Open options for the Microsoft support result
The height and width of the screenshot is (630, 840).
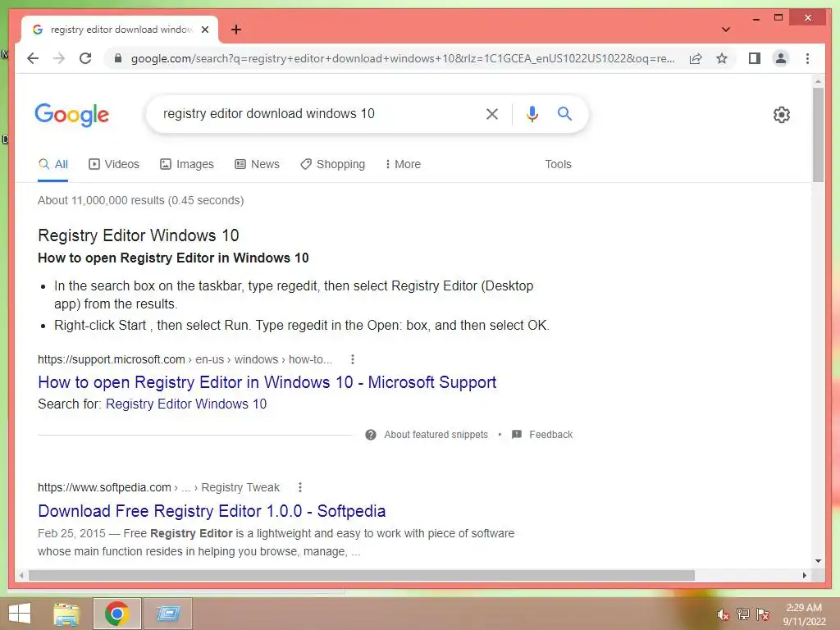coord(353,359)
